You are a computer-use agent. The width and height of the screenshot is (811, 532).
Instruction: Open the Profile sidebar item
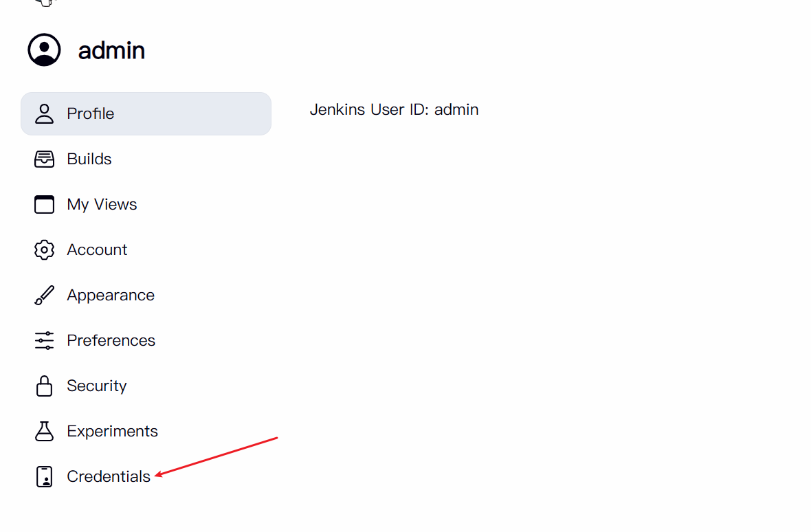146,113
